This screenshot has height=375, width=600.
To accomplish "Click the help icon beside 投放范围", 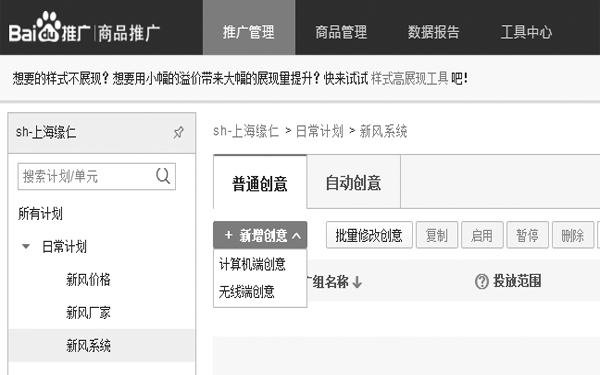I will [482, 282].
